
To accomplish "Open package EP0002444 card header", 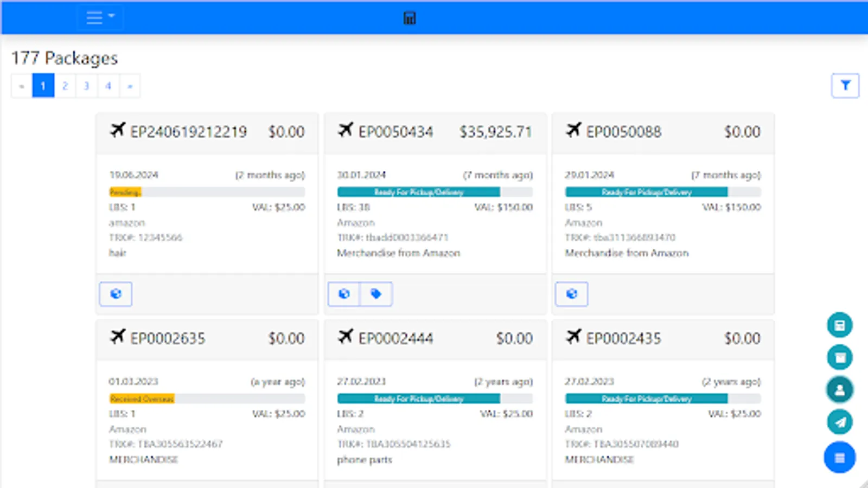I will [x=435, y=338].
